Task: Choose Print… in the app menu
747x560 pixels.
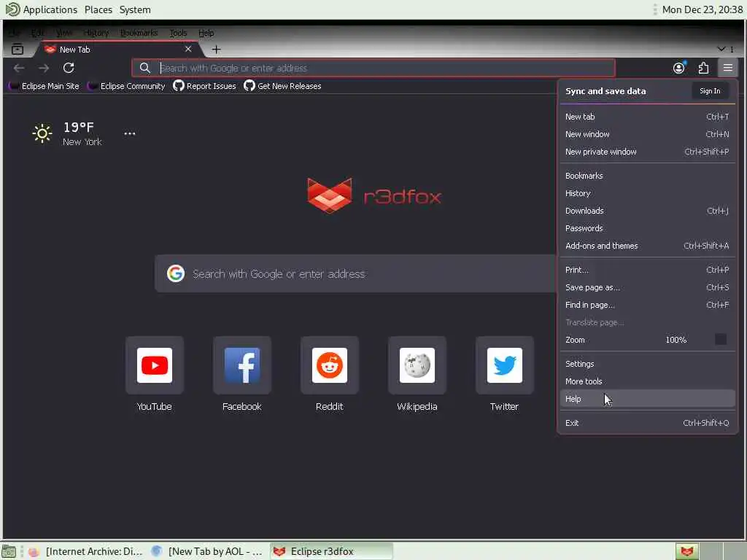Action: pyautogui.click(x=647, y=270)
